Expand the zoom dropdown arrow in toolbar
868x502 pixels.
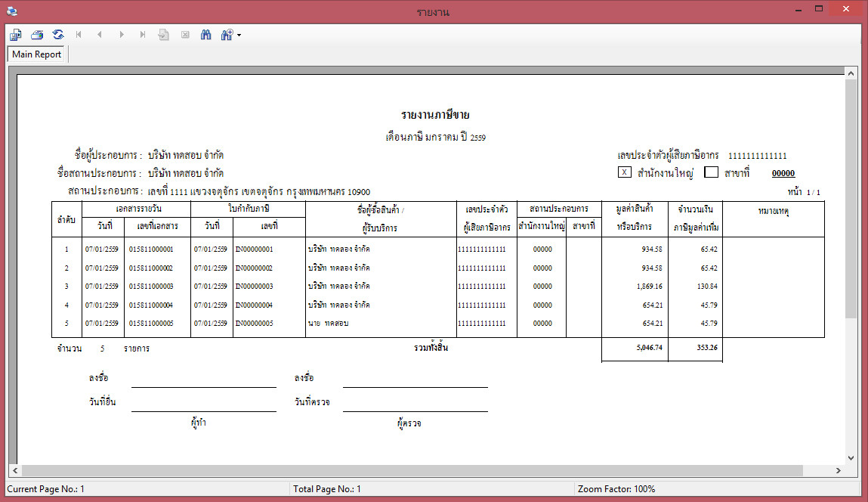click(239, 36)
